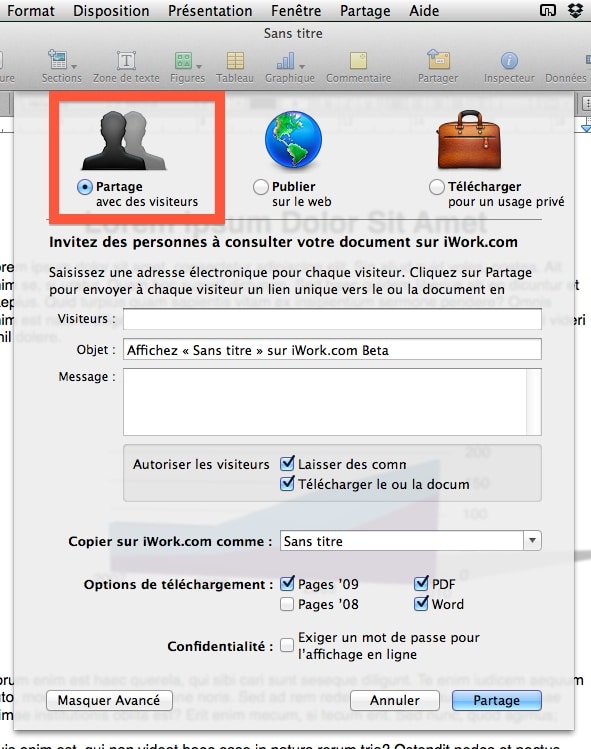Click the 'Sans titre' window title
The height and width of the screenshot is (749, 591).
point(293,33)
